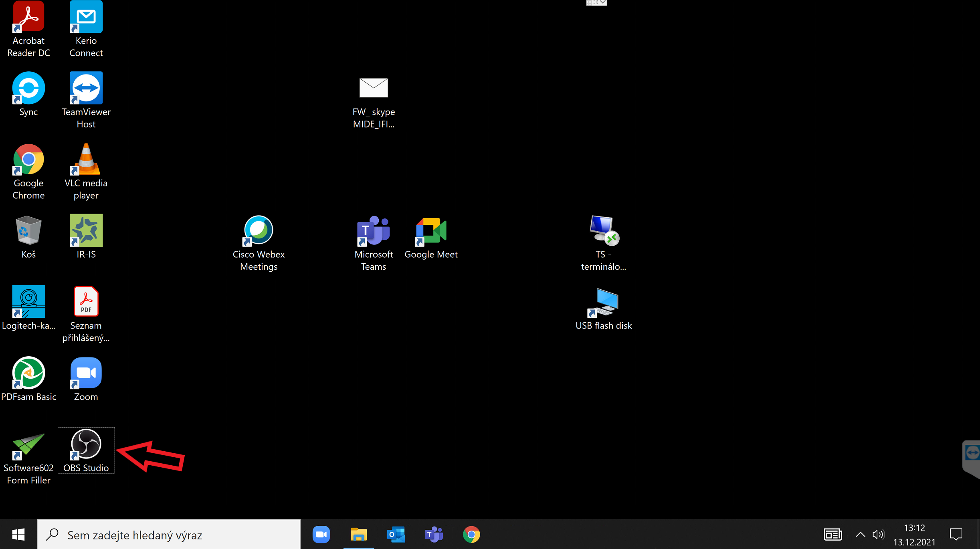This screenshot has width=980, height=549.
Task: Select Google Chrome desktop shortcut
Action: [x=28, y=172]
